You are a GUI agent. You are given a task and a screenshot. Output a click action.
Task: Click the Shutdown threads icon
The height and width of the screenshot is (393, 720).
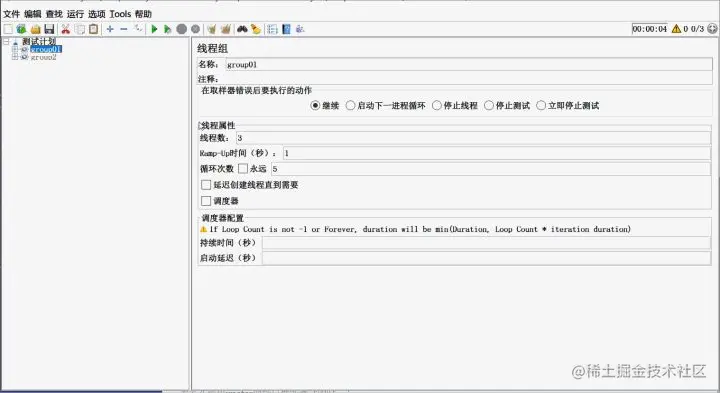196,29
